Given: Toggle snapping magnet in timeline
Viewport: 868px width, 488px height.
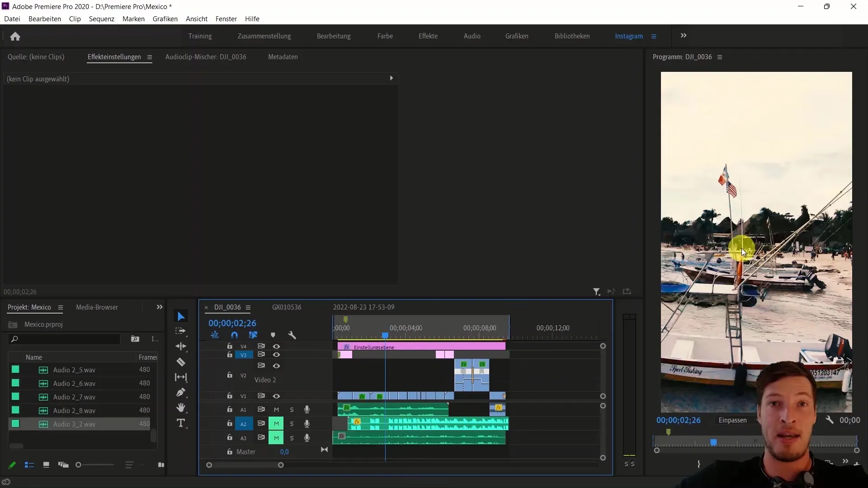Looking at the screenshot, I should 234,335.
